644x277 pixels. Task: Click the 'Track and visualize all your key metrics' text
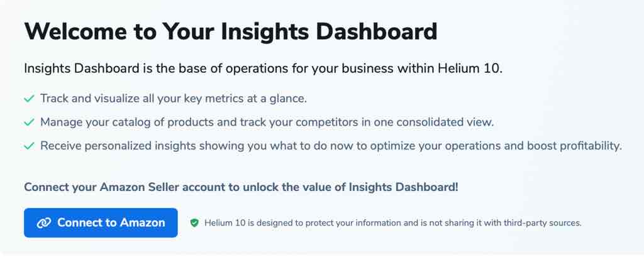click(x=174, y=99)
